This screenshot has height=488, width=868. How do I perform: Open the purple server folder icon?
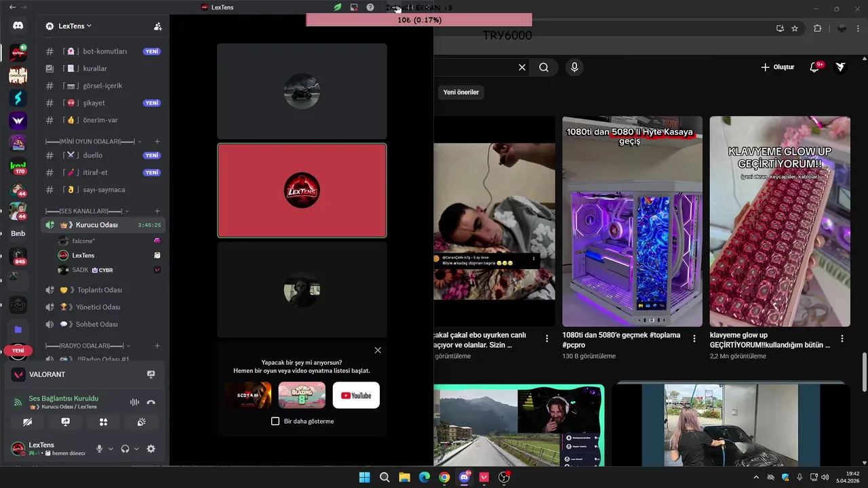click(x=18, y=329)
